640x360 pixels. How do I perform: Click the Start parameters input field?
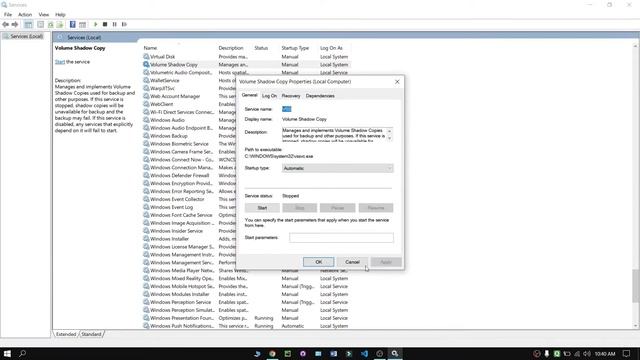pyautogui.click(x=341, y=238)
